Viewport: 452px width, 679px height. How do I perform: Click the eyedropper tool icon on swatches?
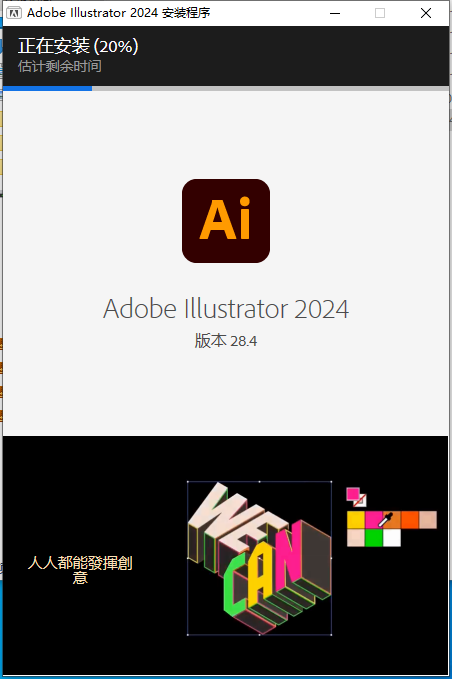(x=385, y=519)
